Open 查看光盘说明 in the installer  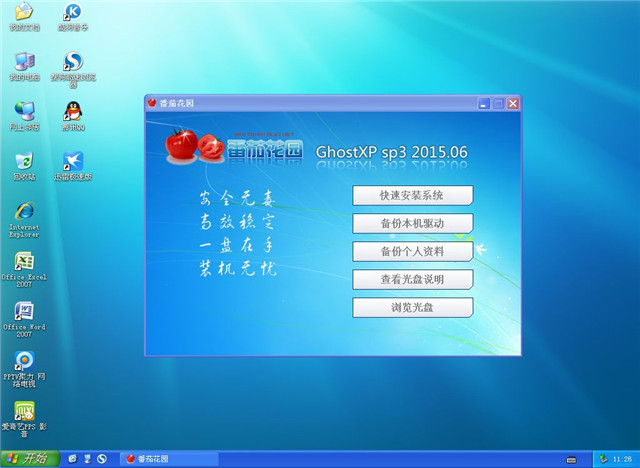click(412, 279)
